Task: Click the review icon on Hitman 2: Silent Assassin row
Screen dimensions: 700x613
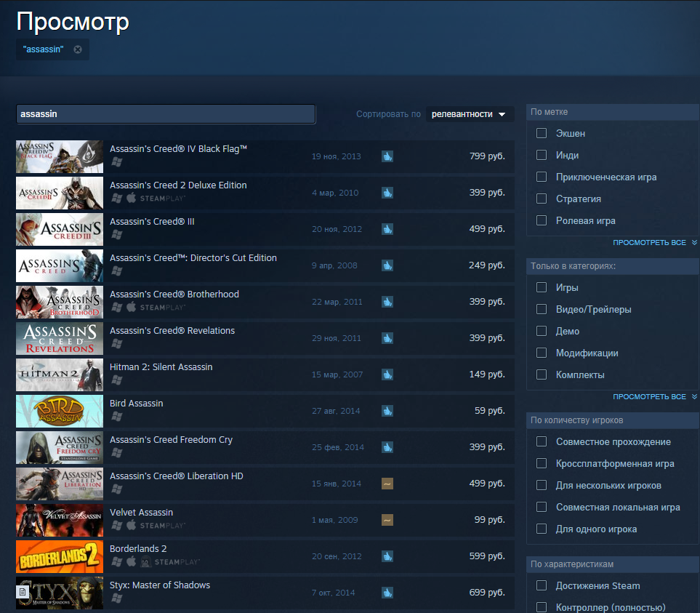Action: pyautogui.click(x=387, y=374)
